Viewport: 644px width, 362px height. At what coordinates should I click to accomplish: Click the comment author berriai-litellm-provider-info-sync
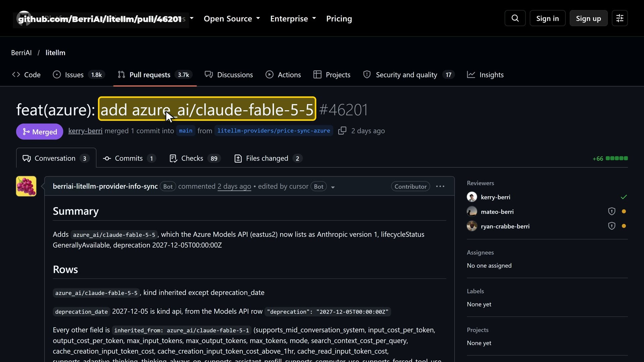tap(105, 186)
